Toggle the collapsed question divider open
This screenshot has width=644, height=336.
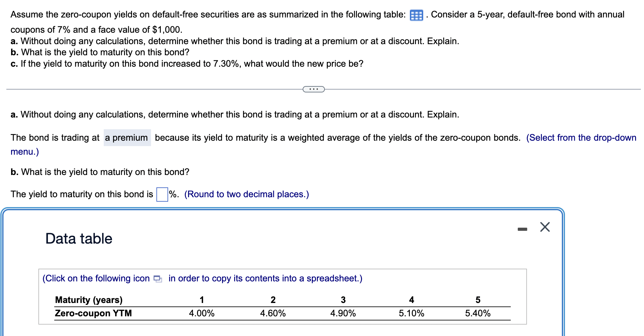point(313,89)
